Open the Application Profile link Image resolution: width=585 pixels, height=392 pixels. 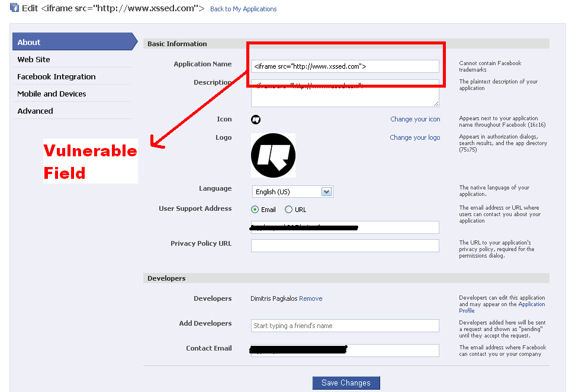point(502,307)
